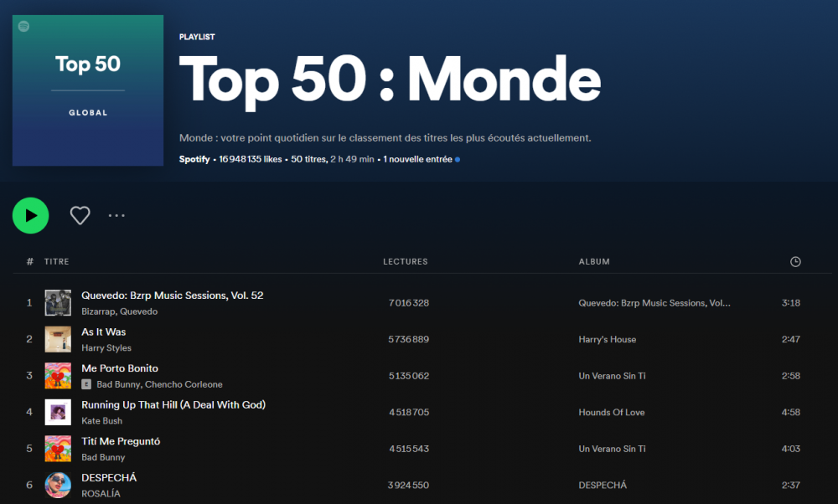Click the 2:47 duration value
838x504 pixels.
[x=791, y=340]
